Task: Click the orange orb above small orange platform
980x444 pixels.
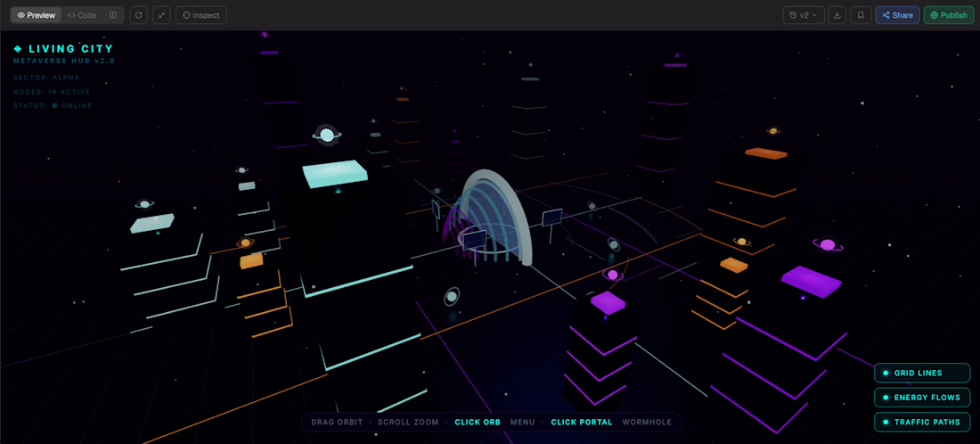Action: tap(246, 243)
